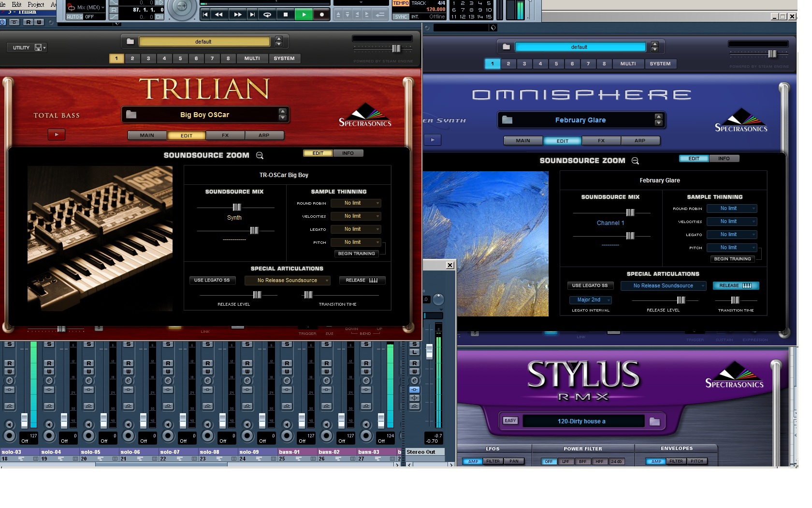Click Trilian Release keyboard button
812x508 pixels.
(x=362, y=280)
